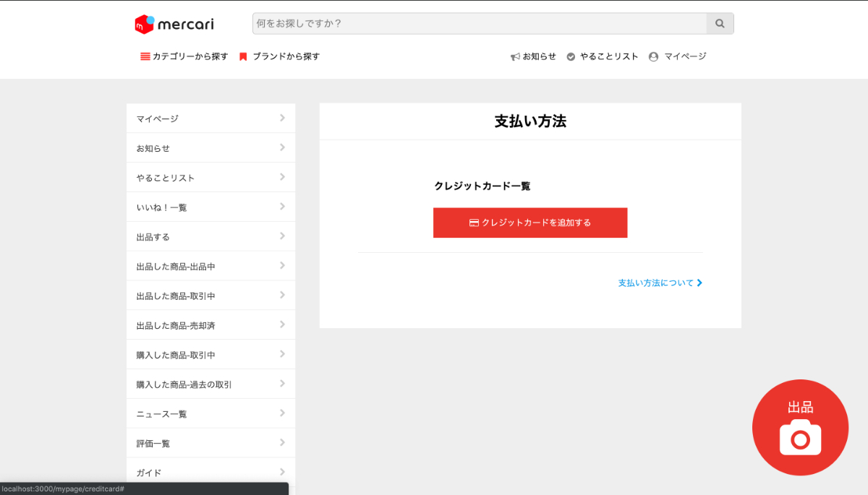Select ガイド in the sidebar menu

pos(149,473)
